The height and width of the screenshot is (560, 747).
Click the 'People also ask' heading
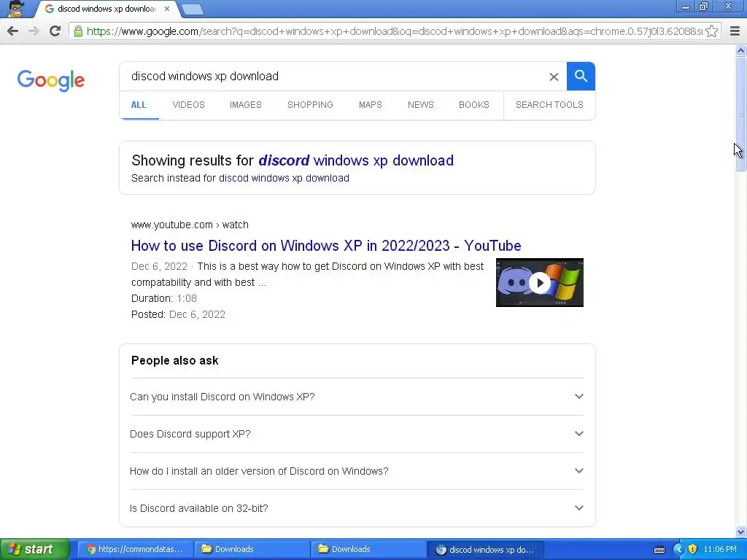(175, 360)
